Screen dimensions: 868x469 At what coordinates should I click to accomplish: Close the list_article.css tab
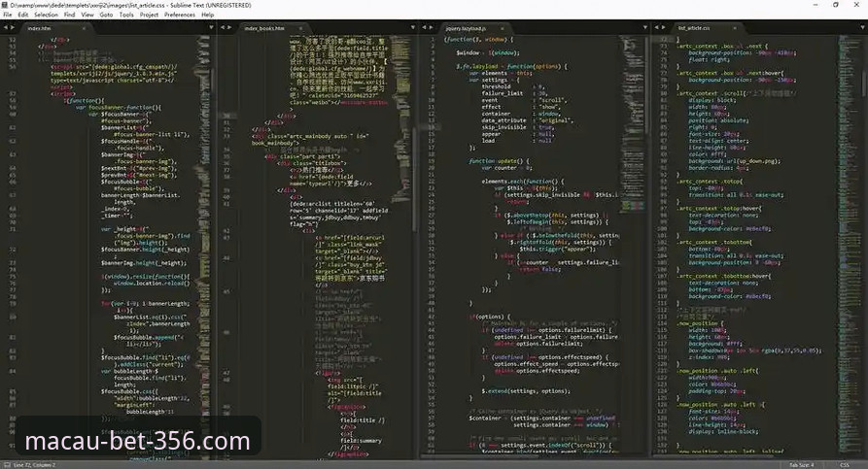point(735,28)
